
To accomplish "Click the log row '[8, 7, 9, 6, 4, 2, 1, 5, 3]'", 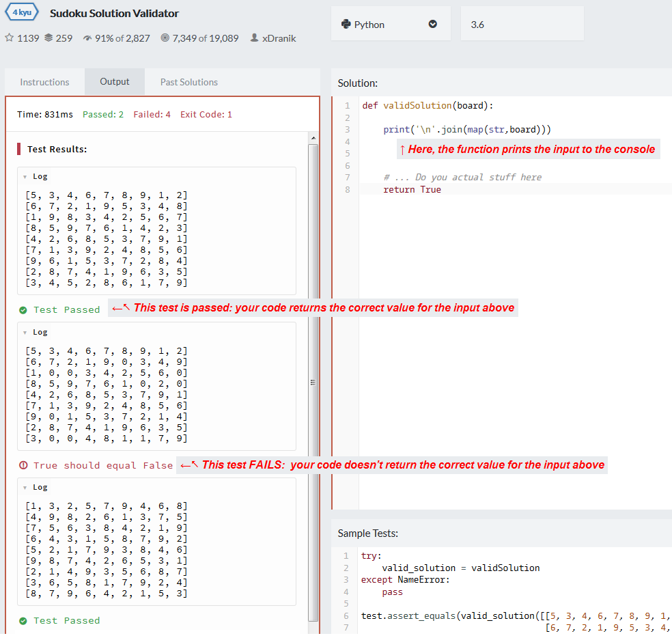I will pos(107,594).
